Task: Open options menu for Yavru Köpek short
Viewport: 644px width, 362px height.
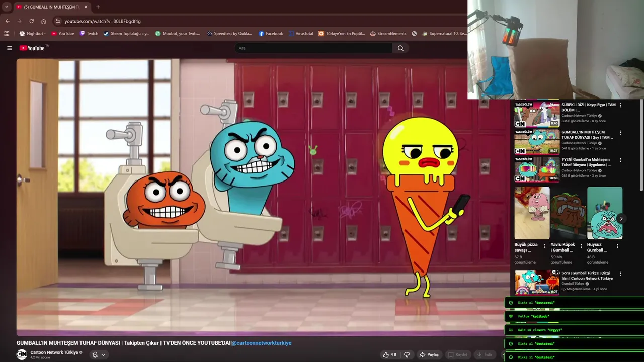Action: click(x=581, y=246)
